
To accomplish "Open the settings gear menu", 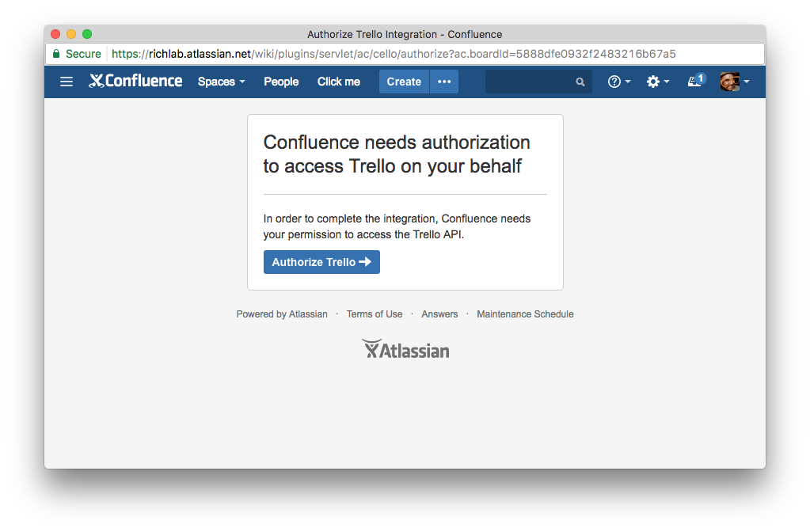I will click(658, 82).
